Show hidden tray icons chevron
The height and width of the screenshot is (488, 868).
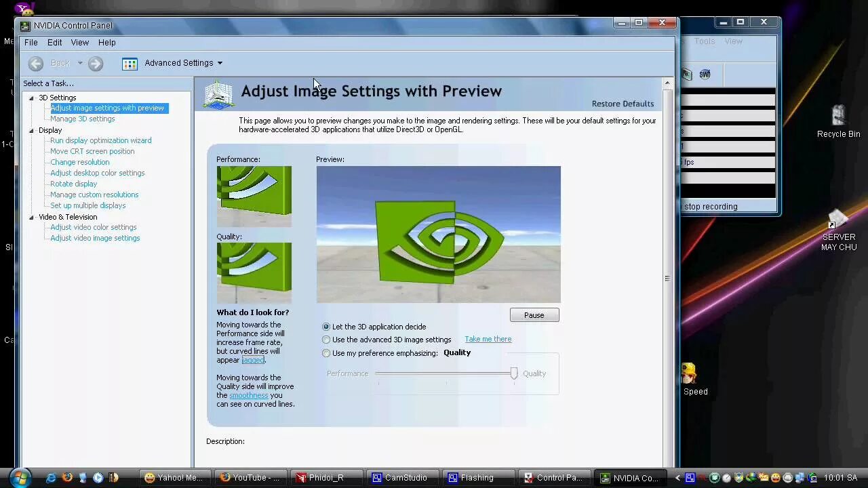(x=677, y=478)
